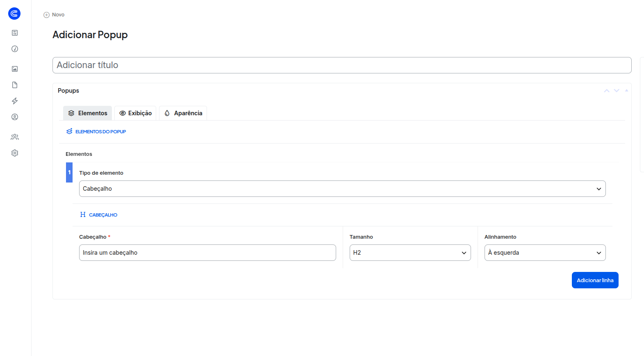Open the Tamanho H2 dropdown

click(410, 253)
